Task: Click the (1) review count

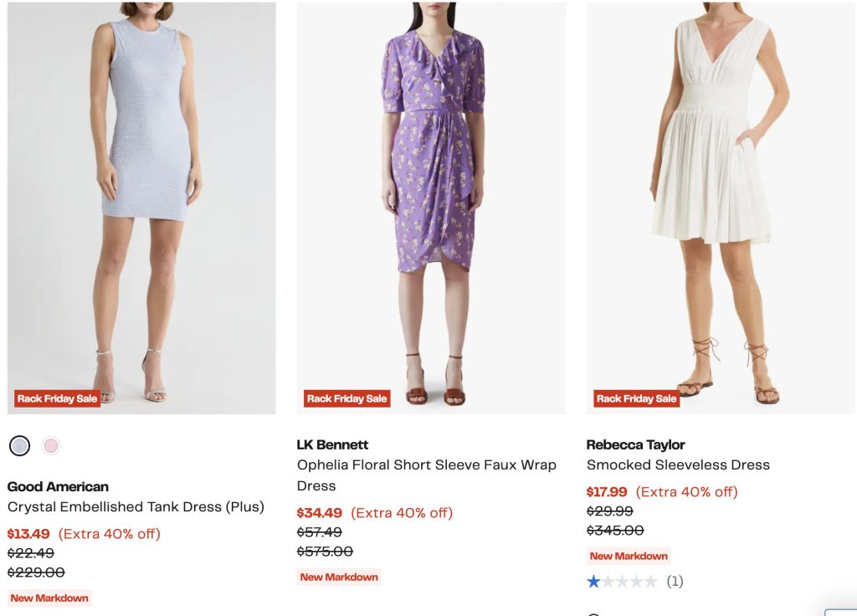Action: click(675, 581)
